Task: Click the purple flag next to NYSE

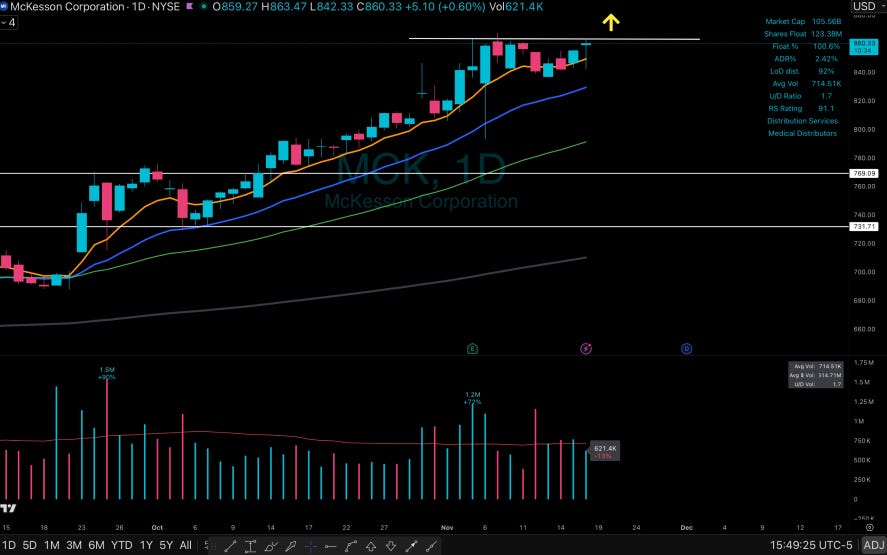Action: tap(190, 7)
